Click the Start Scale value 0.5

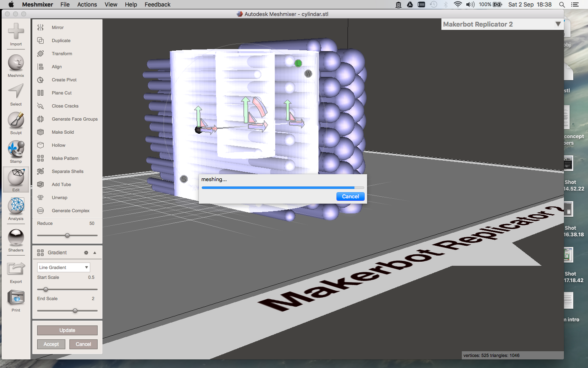pyautogui.click(x=91, y=277)
